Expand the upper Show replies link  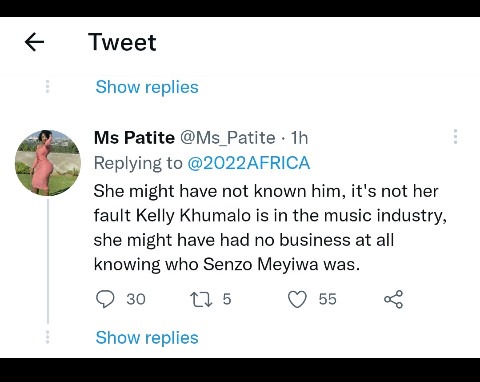point(147,87)
